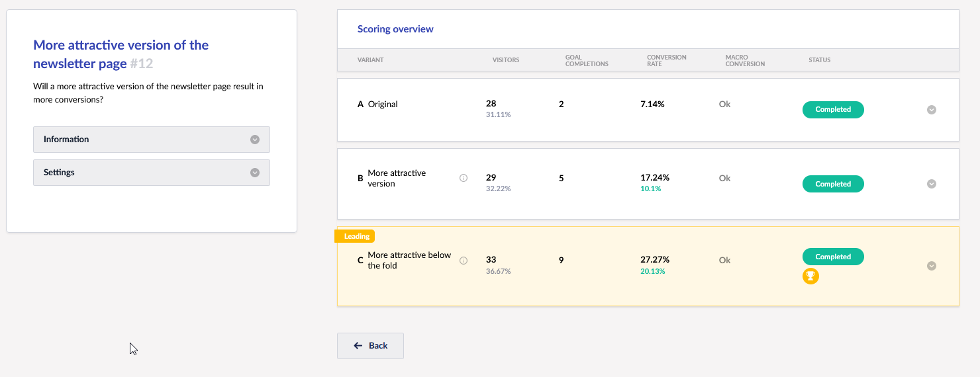Click the yellow Leading badge
The width and height of the screenshot is (980, 377).
click(356, 236)
